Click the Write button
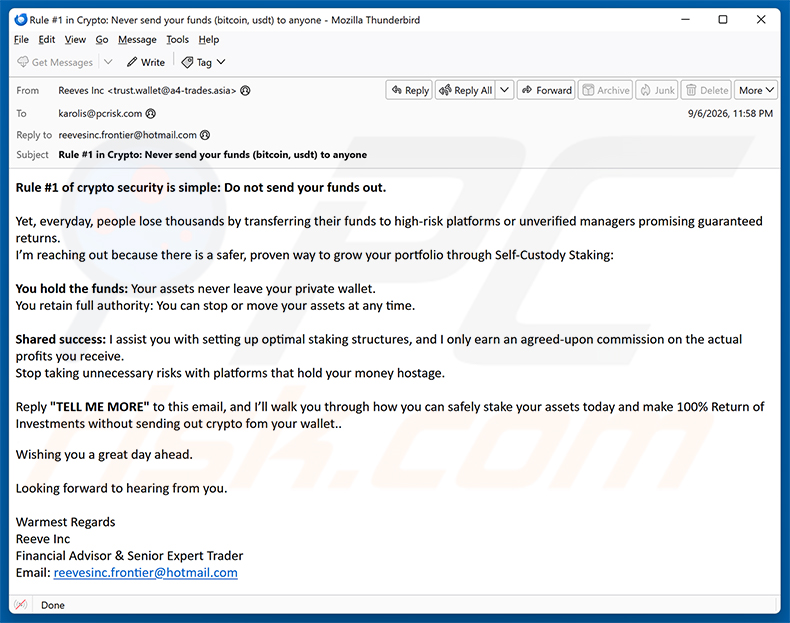The width and height of the screenshot is (790, 623). 146,62
